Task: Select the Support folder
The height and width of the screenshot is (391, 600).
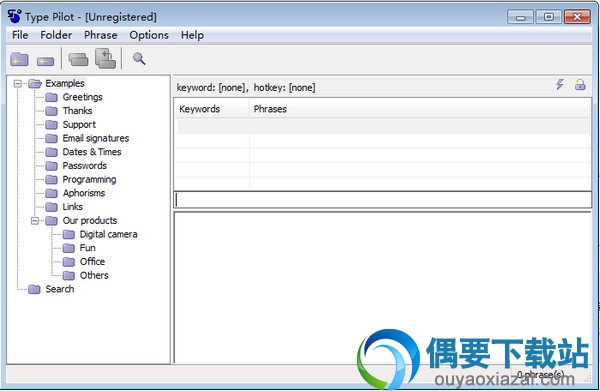Action: coord(79,125)
